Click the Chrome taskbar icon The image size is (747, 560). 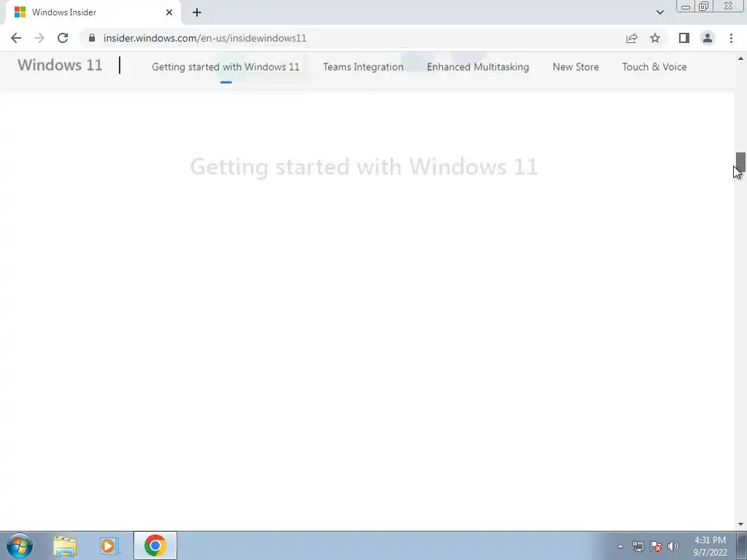(155, 545)
